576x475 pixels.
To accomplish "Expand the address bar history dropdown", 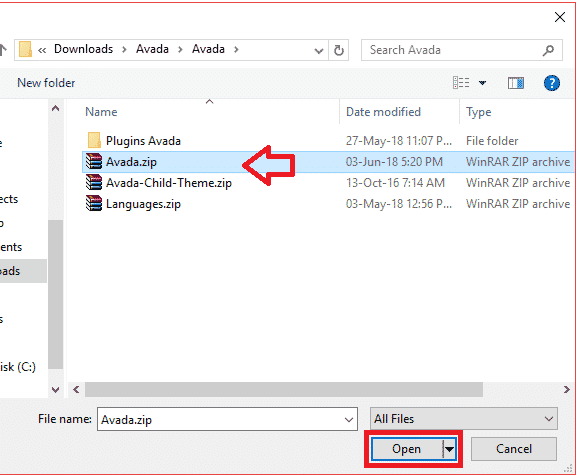I will pos(319,50).
